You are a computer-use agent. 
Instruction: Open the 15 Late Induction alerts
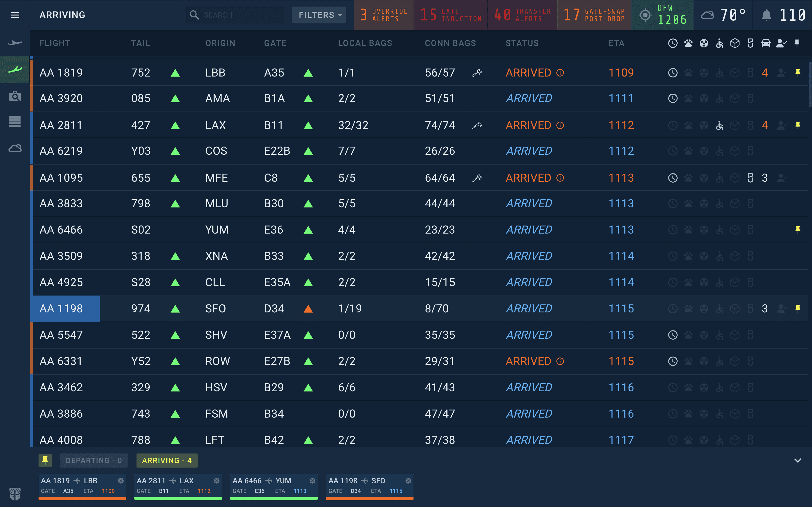[x=451, y=15]
